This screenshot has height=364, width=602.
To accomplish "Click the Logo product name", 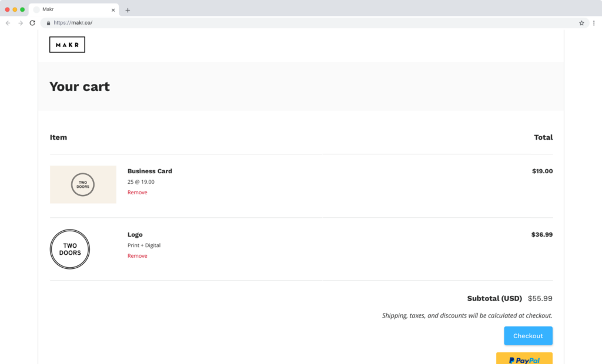I will [x=135, y=235].
